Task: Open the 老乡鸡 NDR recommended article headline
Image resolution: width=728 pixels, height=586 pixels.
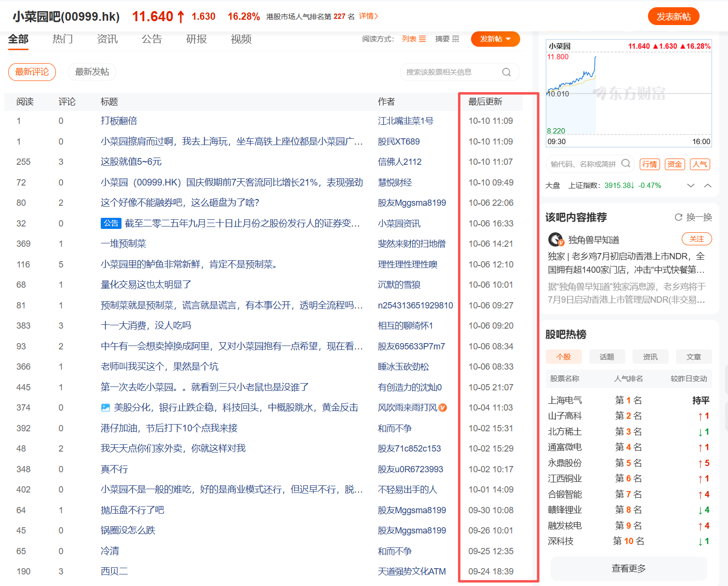Action: click(626, 263)
